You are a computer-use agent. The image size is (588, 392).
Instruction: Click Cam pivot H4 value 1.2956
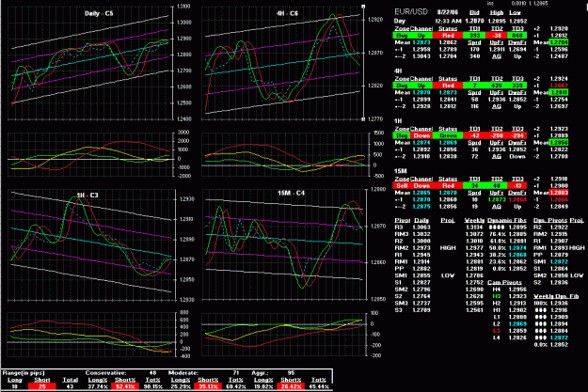517,290
